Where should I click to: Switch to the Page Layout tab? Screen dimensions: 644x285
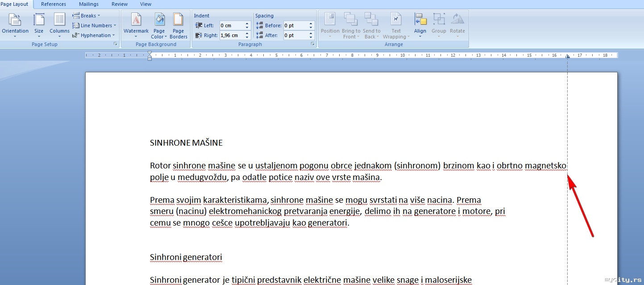tap(14, 4)
